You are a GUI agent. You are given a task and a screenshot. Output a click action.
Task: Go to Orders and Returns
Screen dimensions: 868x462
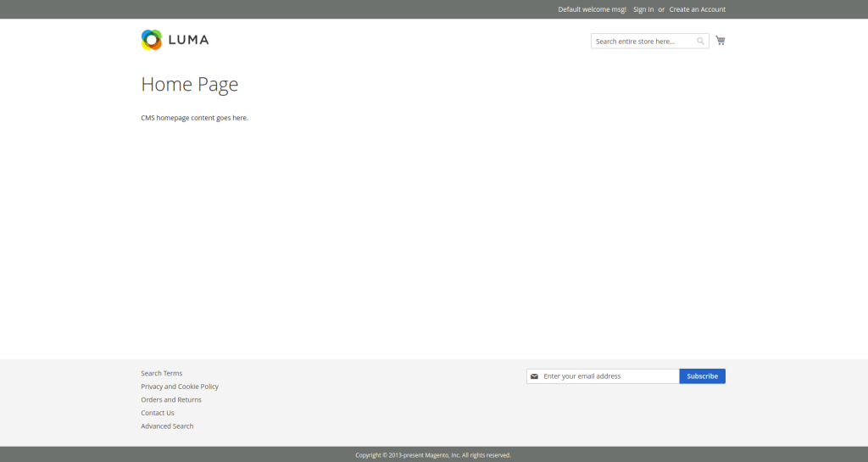coord(171,399)
